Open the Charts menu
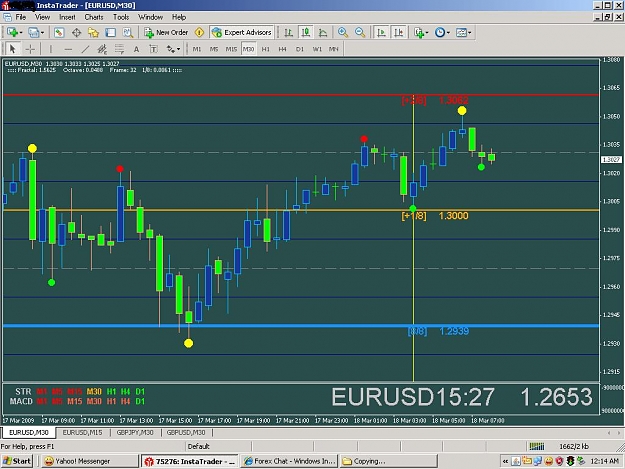 (94, 17)
